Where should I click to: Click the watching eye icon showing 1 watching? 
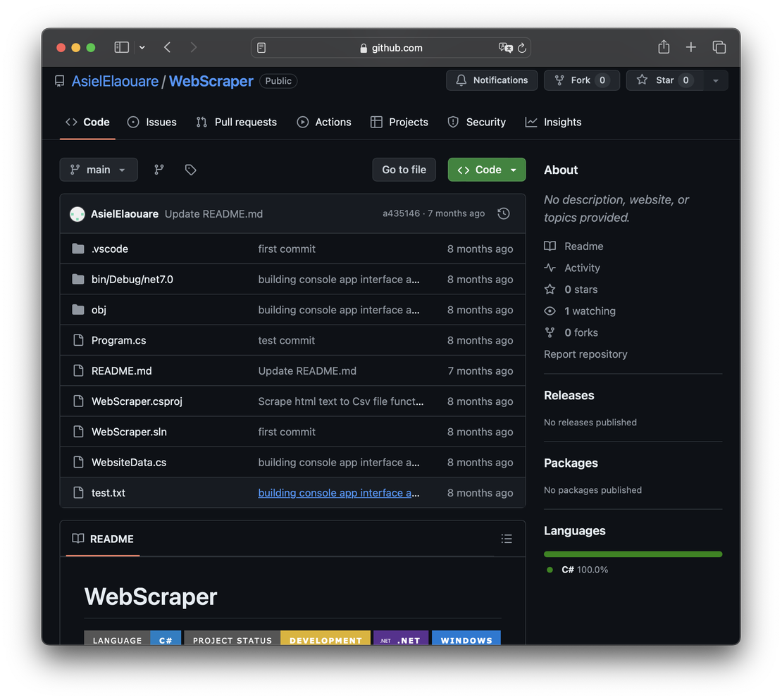pos(549,311)
